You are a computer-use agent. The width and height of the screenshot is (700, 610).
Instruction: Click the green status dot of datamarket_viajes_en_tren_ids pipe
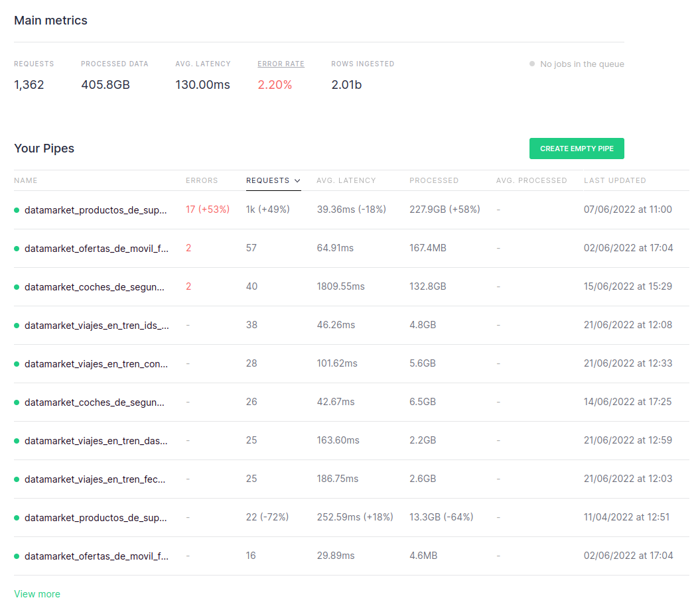(17, 326)
